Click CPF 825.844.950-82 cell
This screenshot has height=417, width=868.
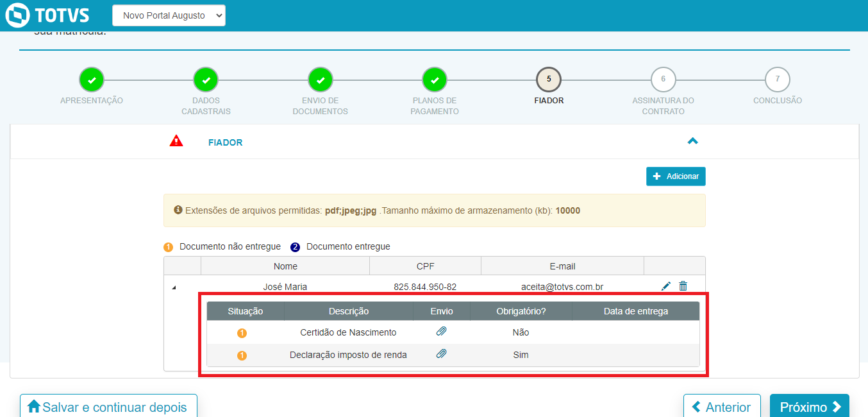click(425, 287)
